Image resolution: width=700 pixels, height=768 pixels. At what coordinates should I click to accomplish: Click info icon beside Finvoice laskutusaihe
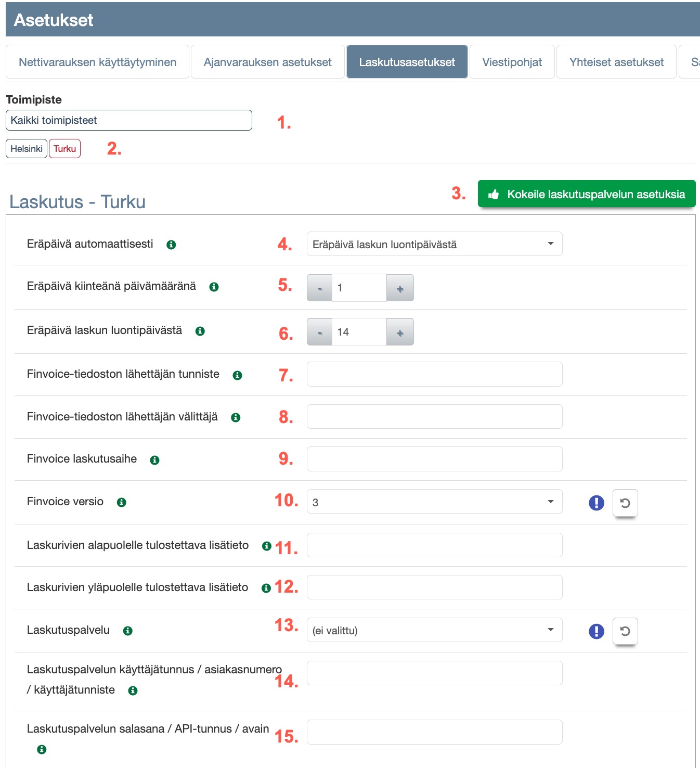pyautogui.click(x=154, y=460)
